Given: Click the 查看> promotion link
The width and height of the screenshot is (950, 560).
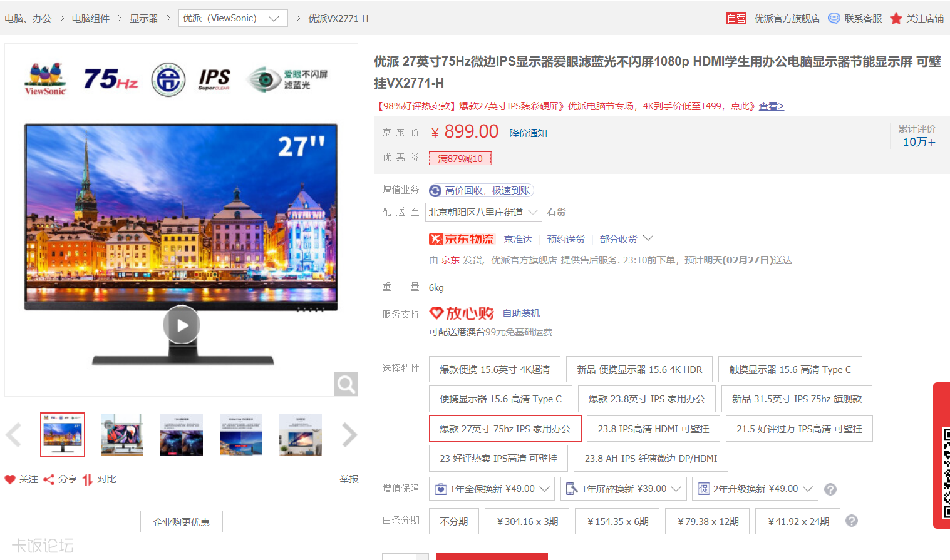Looking at the screenshot, I should (x=772, y=106).
